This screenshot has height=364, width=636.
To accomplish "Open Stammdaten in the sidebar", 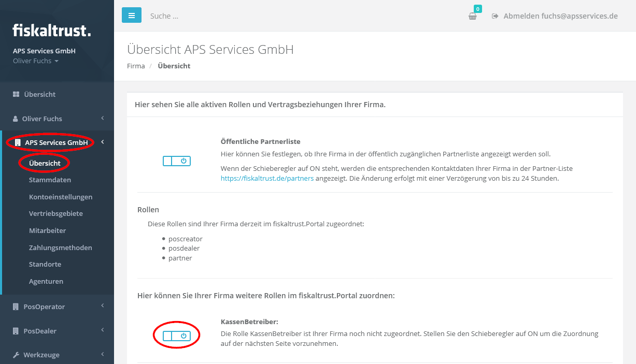I will coord(50,180).
